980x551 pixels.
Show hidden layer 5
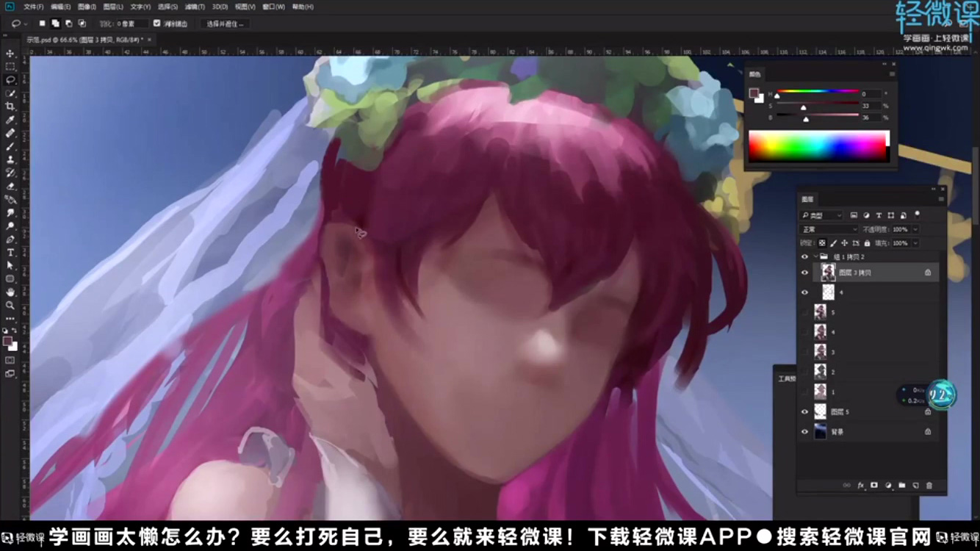(804, 312)
